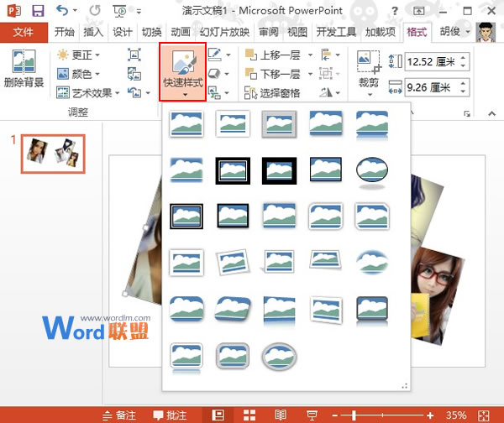The height and width of the screenshot is (423, 504).
Task: Click the rotate objects icon
Action: click(x=326, y=93)
